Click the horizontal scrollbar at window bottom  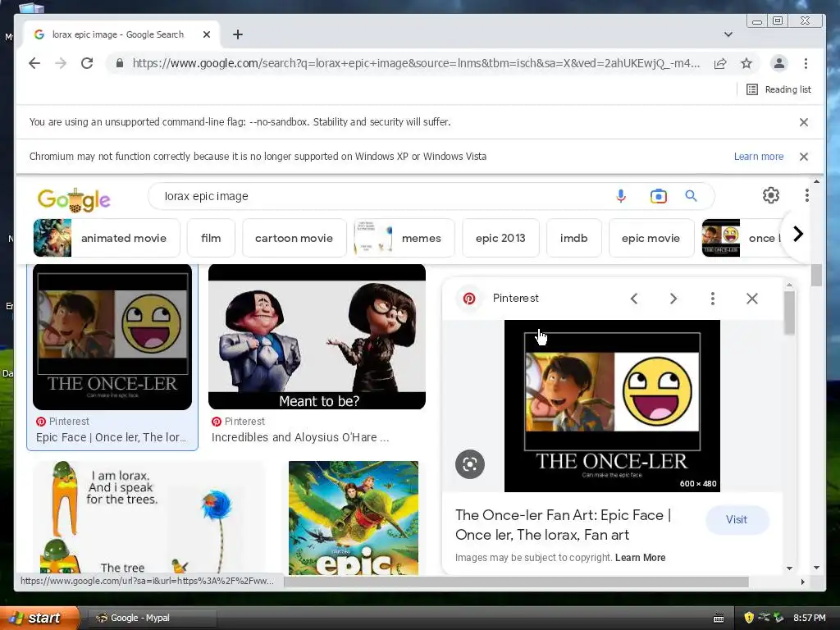[516, 582]
